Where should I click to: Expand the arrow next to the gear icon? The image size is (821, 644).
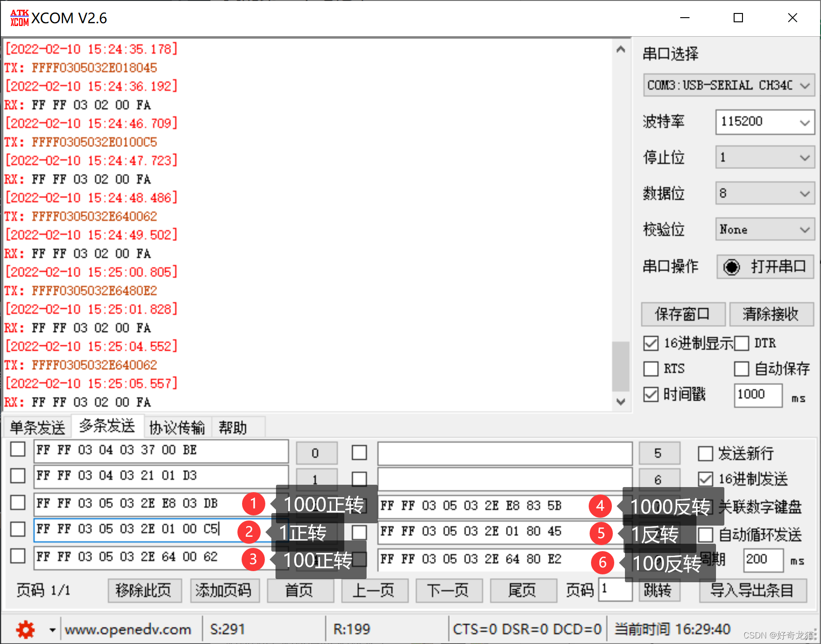click(x=52, y=630)
